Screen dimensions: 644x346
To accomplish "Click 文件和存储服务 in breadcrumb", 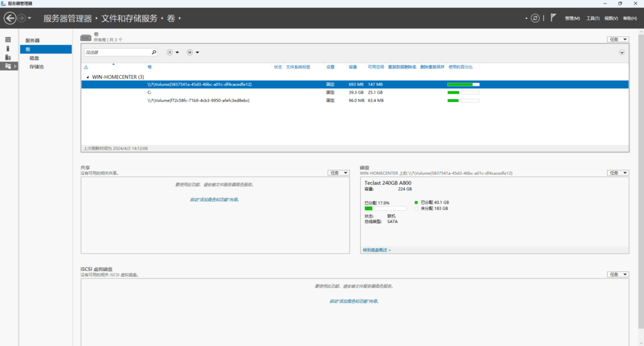I will click(129, 18).
